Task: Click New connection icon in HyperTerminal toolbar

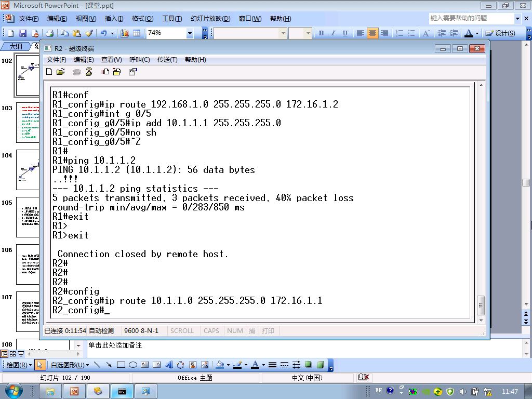Action: 49,72
